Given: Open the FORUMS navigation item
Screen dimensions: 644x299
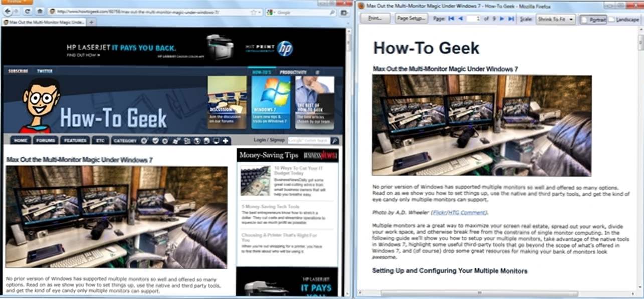Looking at the screenshot, I should (x=45, y=141).
